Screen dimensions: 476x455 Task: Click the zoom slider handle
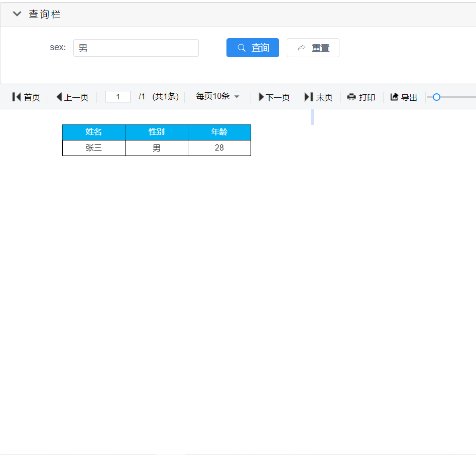pyautogui.click(x=436, y=97)
